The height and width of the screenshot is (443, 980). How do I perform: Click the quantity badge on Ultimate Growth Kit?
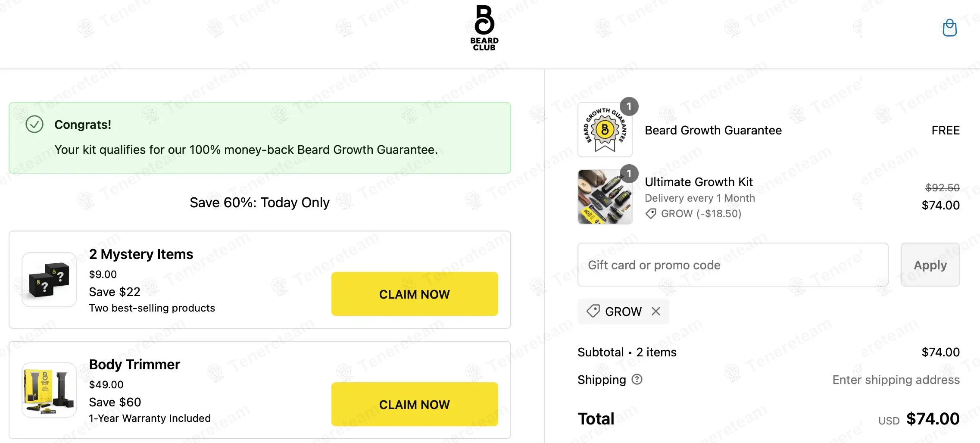click(629, 173)
